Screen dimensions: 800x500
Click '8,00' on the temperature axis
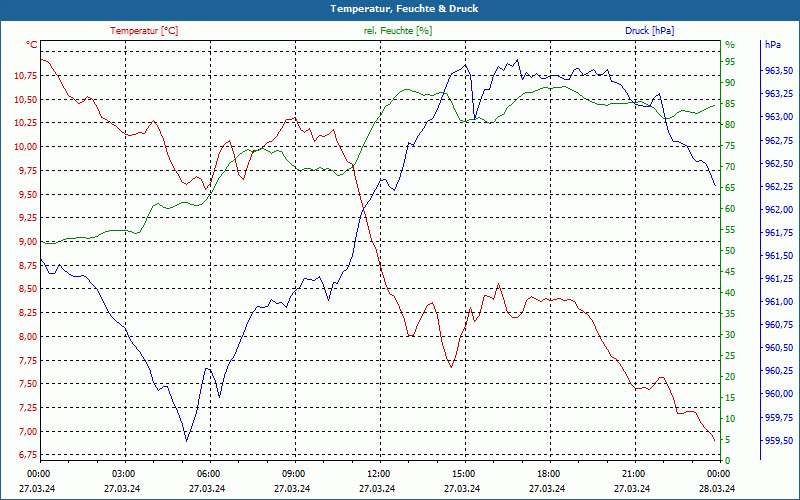point(28,337)
